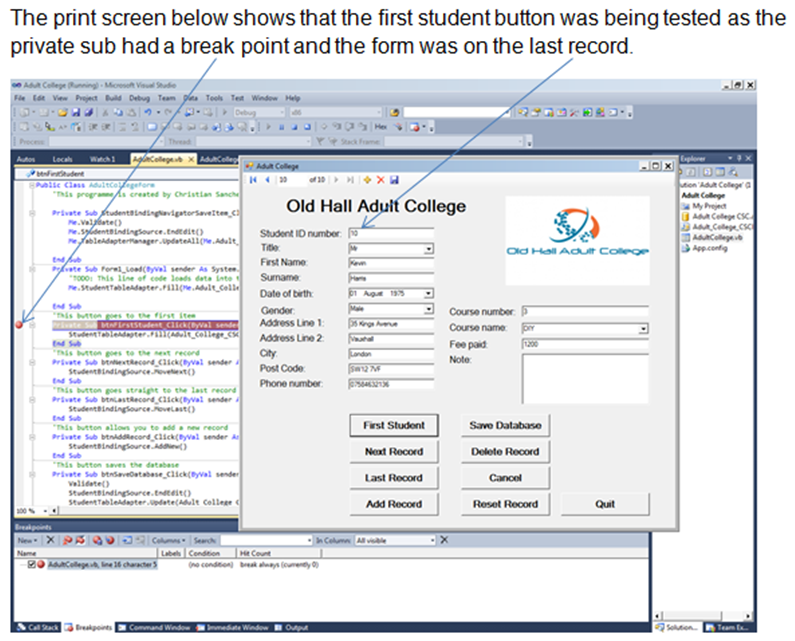Image resolution: width=795 pixels, height=641 pixels.
Task: Click the Fee paid field showing 1200
Action: pyautogui.click(x=585, y=344)
